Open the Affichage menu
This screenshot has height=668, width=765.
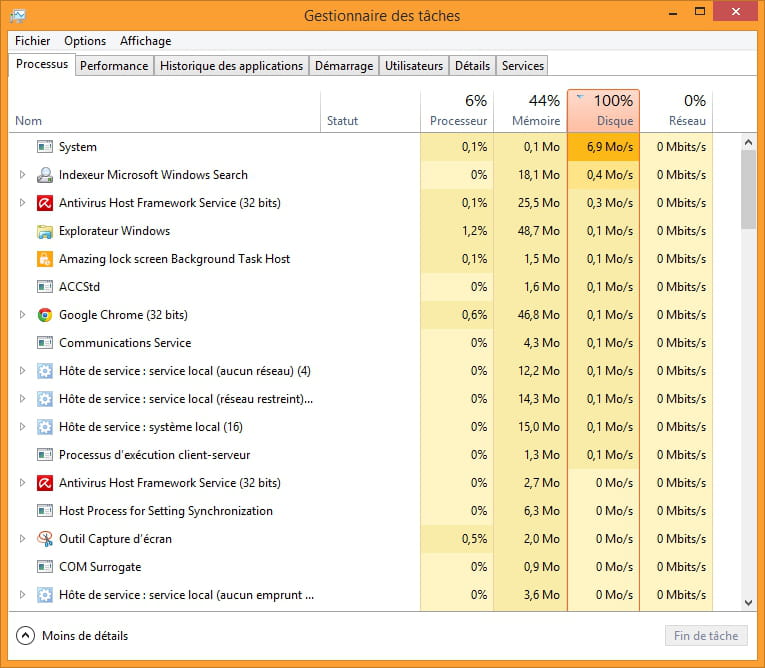(145, 41)
